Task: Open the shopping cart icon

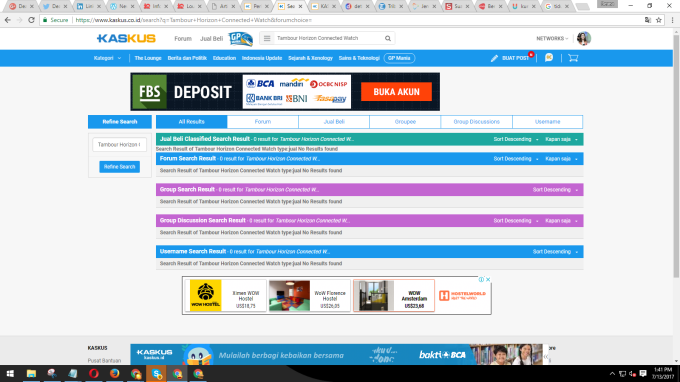Action: coord(573,58)
